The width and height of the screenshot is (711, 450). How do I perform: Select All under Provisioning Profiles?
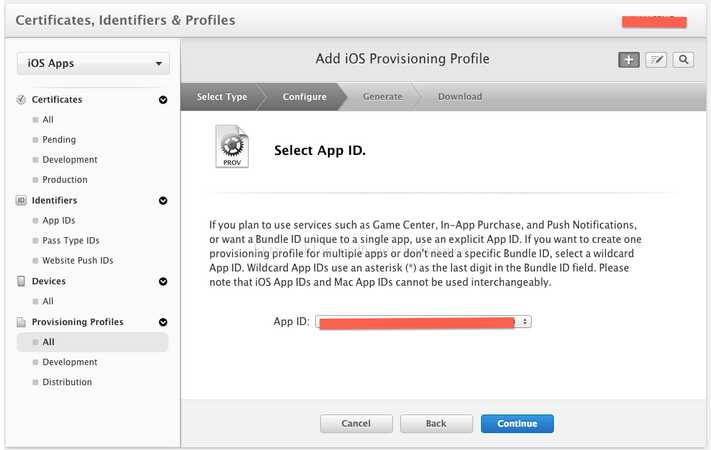pos(93,342)
